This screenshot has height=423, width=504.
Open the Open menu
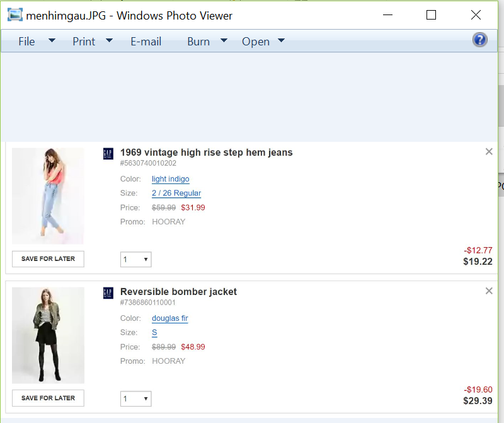point(256,42)
